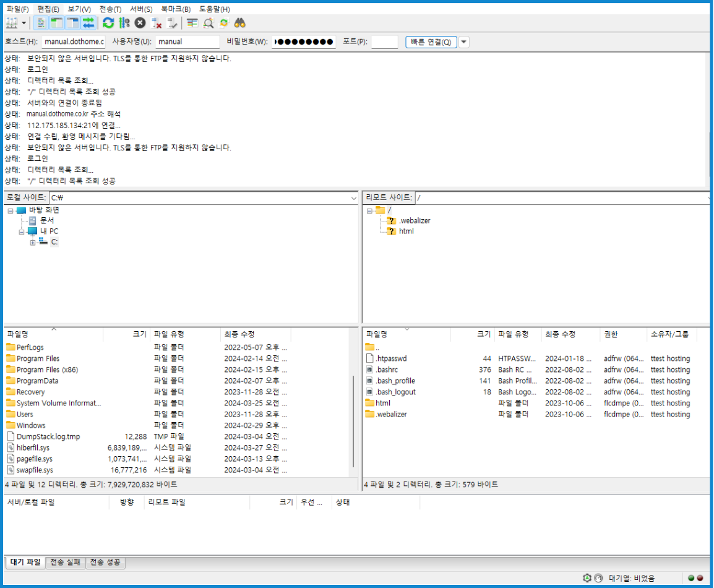
Task: Toggle synchronized browsing mode
Action: [225, 23]
